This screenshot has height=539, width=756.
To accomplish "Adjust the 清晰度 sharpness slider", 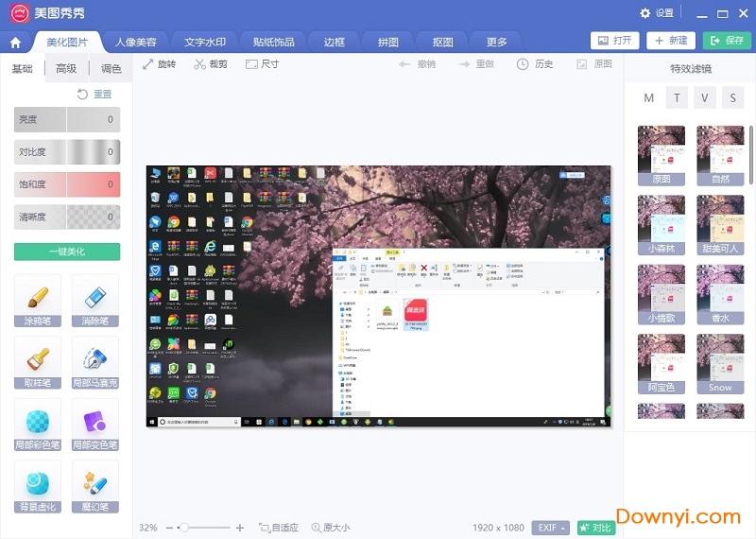I will click(x=67, y=217).
